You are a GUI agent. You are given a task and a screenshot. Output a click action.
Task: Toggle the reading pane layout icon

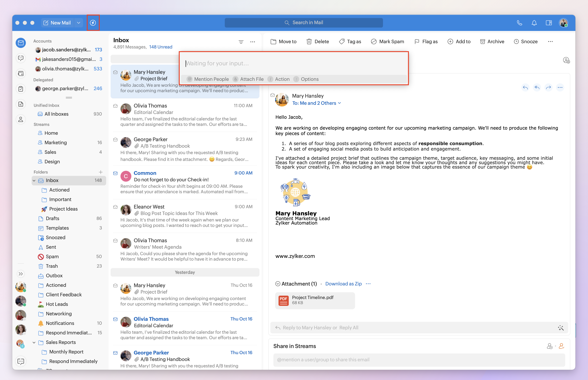(549, 23)
